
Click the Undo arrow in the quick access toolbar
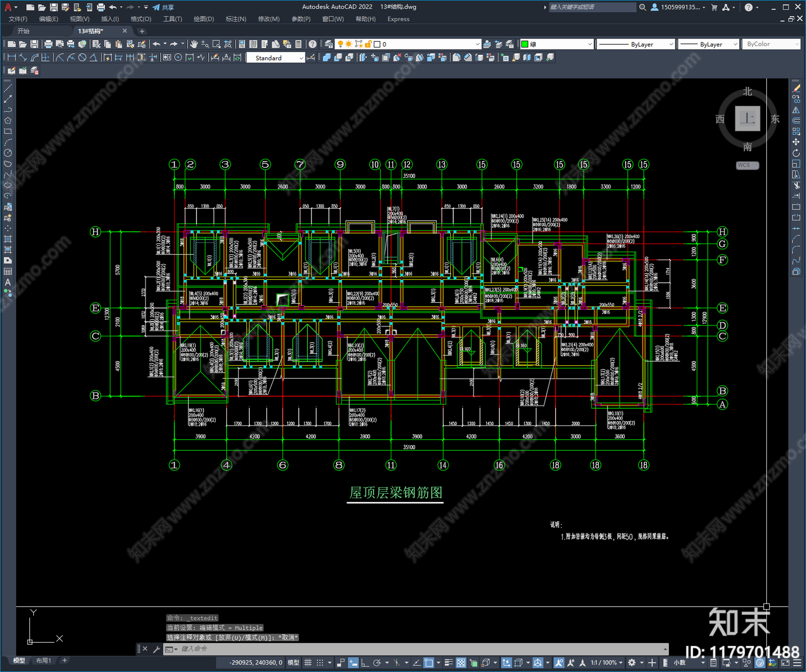[x=113, y=7]
